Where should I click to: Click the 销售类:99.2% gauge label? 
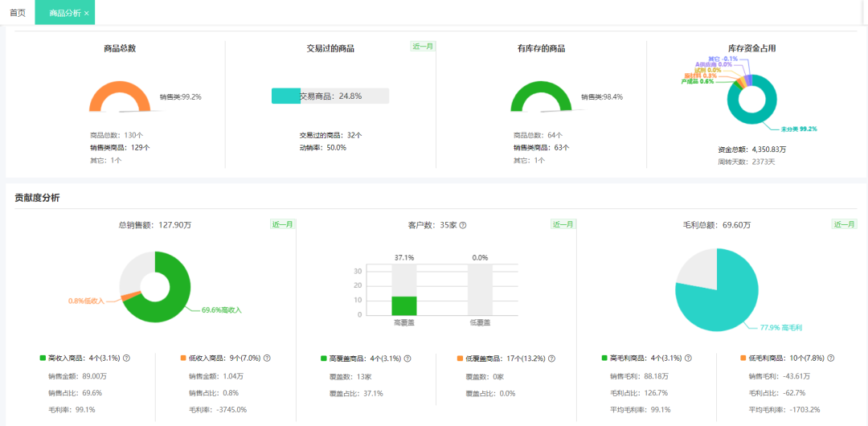coord(181,97)
